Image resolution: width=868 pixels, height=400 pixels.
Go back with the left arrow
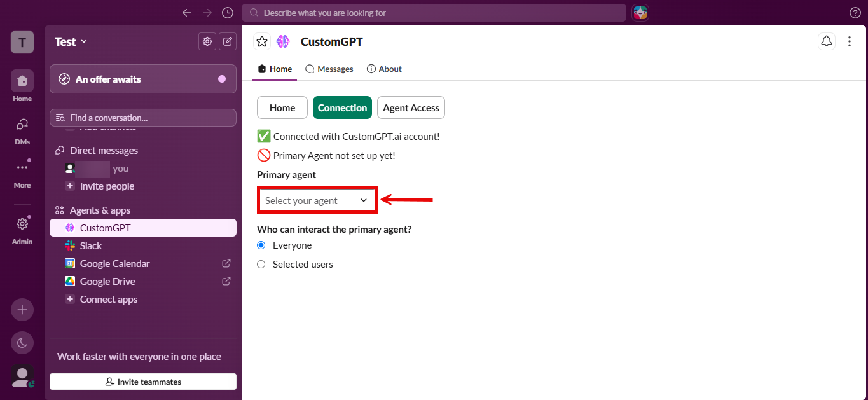186,13
